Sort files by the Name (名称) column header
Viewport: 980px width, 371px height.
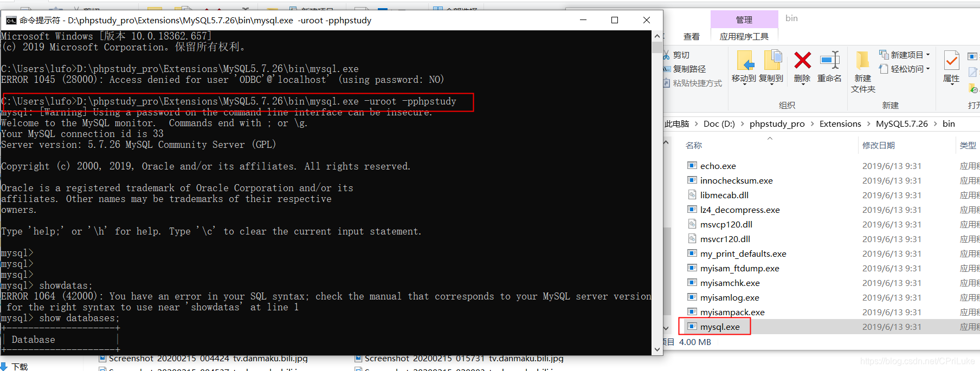tap(693, 145)
